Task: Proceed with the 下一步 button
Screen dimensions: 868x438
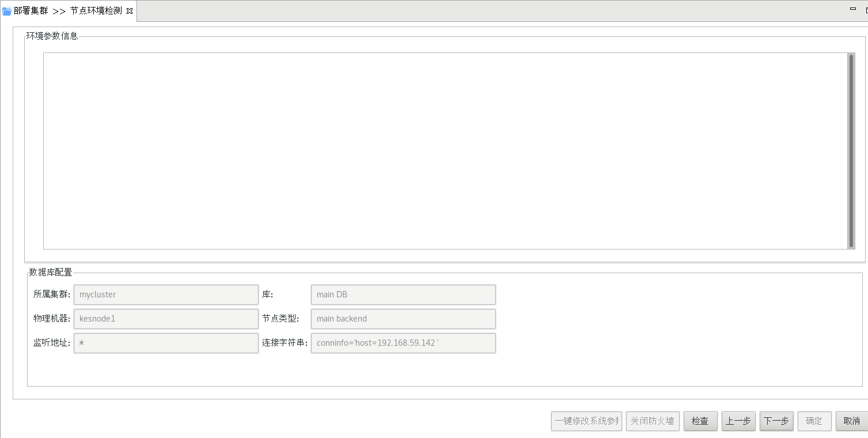Action: tap(776, 421)
